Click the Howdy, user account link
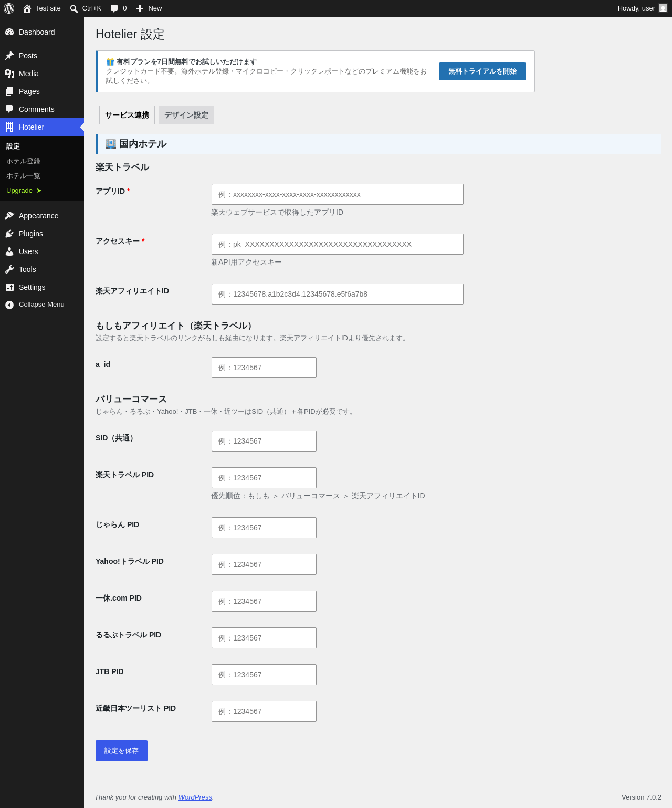This screenshot has width=672, height=808. point(642,8)
